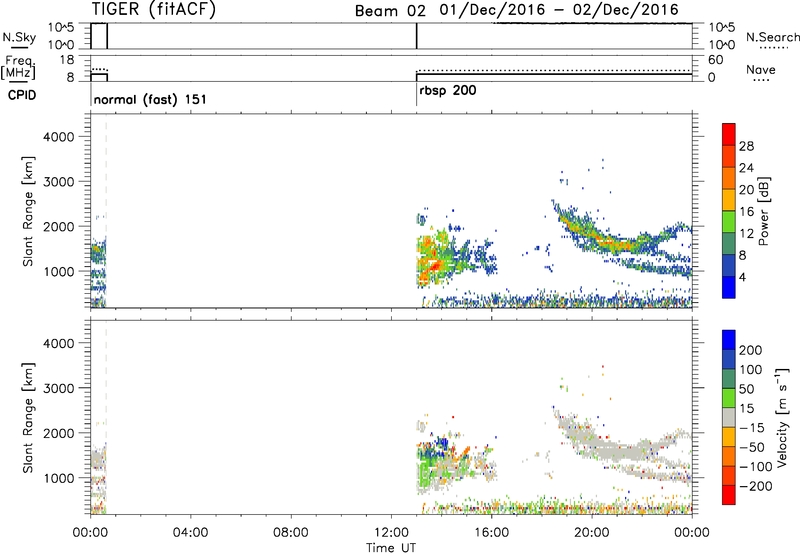Click the '18' frequency axis tick
The width and height of the screenshot is (800, 554).
67,60
